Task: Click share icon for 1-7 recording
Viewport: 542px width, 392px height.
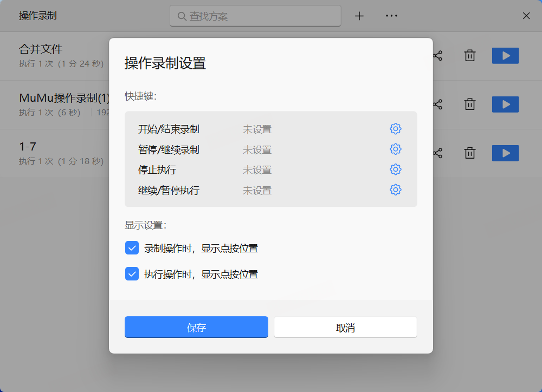Action: click(x=437, y=153)
